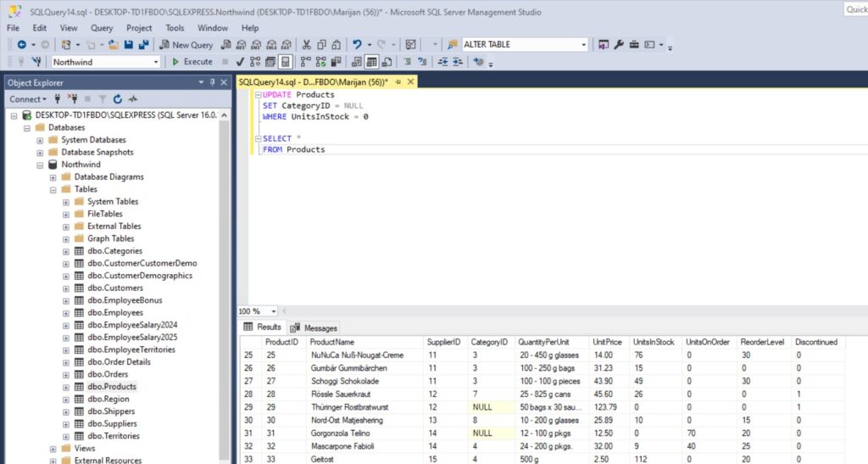Click the Copy icon in toolbar

321,45
